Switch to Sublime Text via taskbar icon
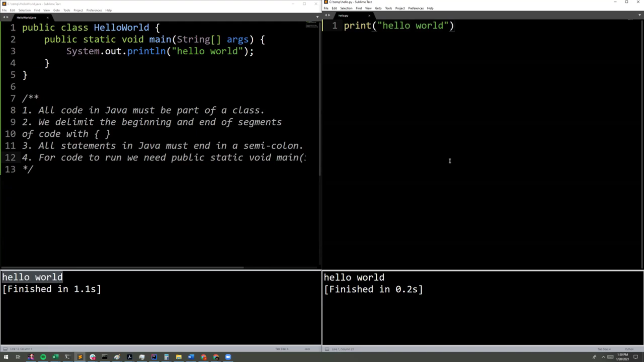Image resolution: width=644 pixels, height=362 pixels. pyautogui.click(x=80, y=357)
